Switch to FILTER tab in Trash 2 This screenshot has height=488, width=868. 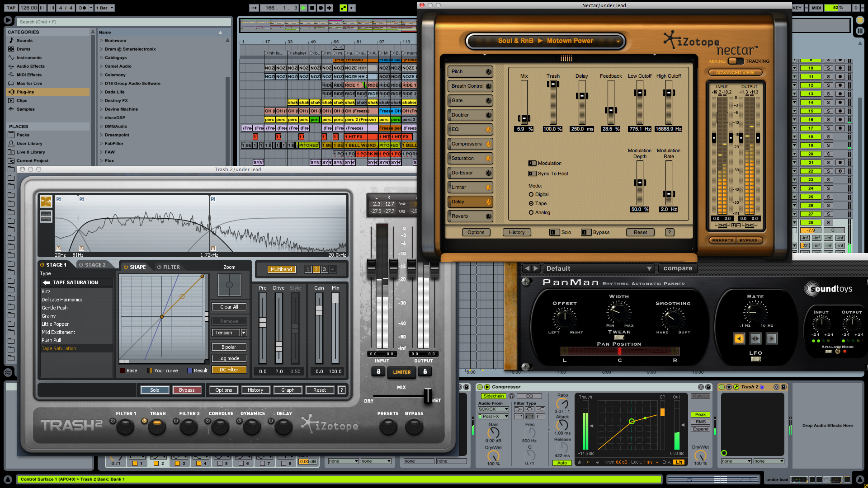click(168, 267)
